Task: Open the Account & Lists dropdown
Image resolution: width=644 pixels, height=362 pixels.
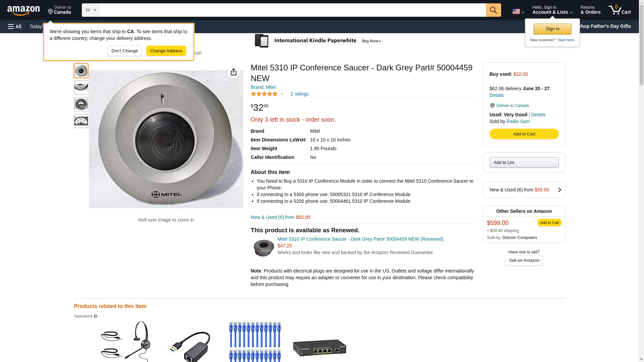Action: (x=552, y=10)
